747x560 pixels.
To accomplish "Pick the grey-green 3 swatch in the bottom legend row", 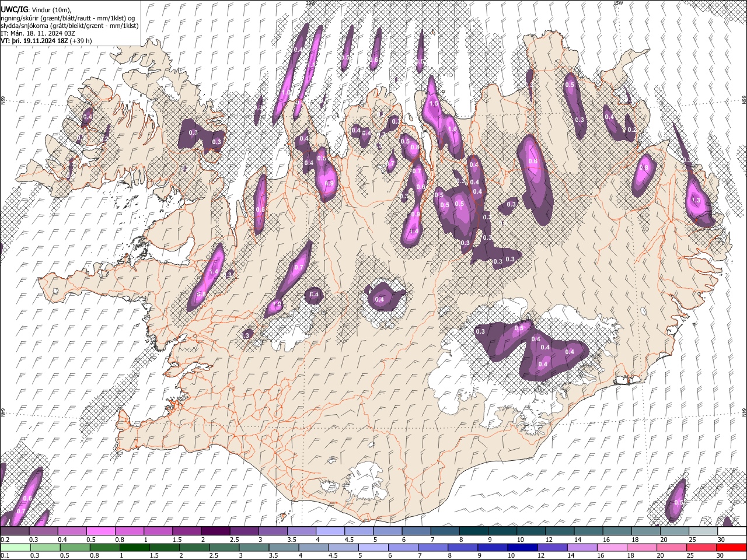I will tap(253, 547).
